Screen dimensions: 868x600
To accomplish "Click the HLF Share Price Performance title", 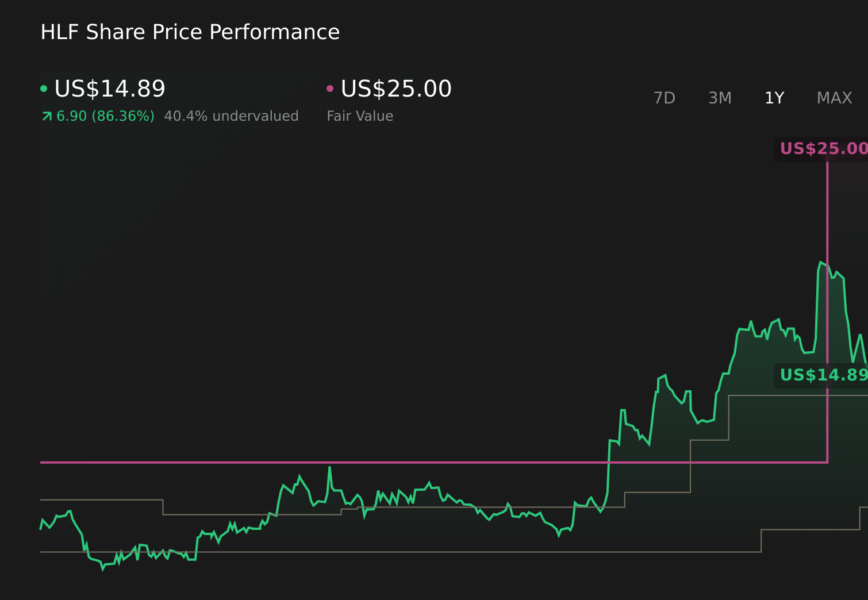I will tap(190, 32).
